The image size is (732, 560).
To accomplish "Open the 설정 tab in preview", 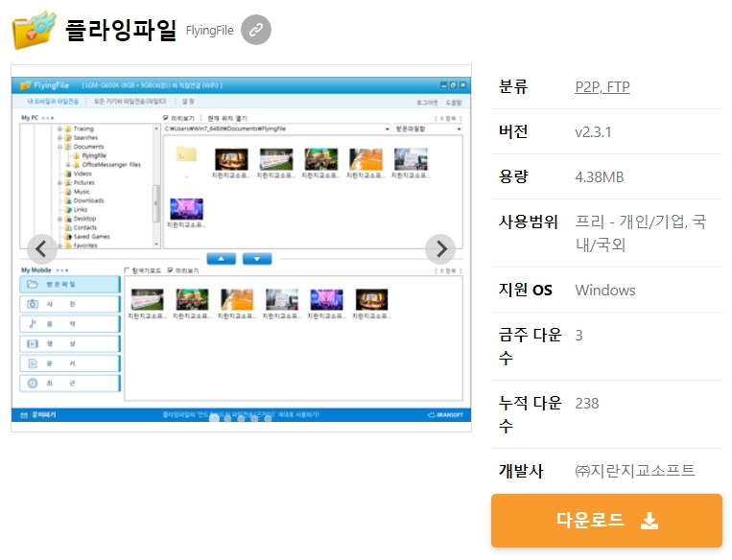I will [x=188, y=102].
